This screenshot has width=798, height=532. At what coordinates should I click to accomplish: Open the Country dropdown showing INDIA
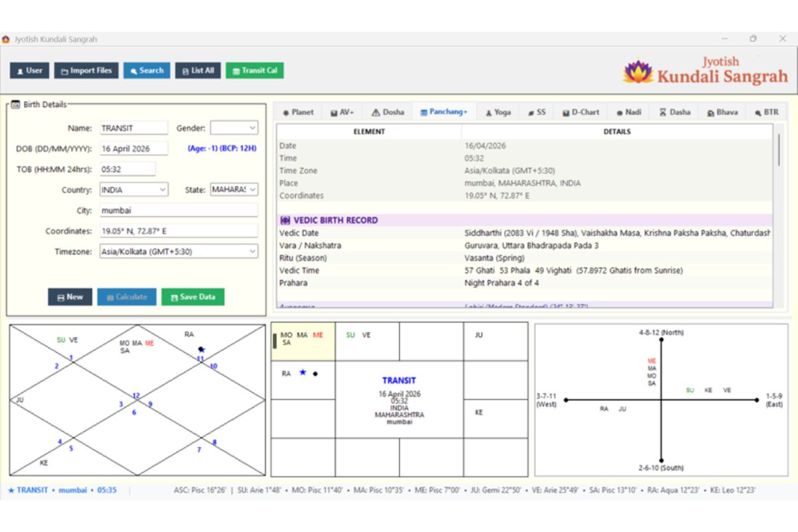point(134,190)
